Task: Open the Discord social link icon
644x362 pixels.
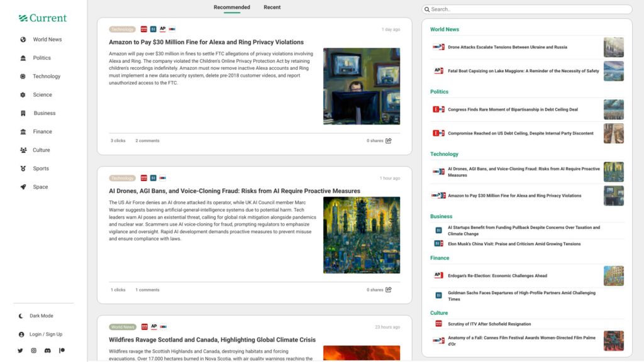Action: 48,351
